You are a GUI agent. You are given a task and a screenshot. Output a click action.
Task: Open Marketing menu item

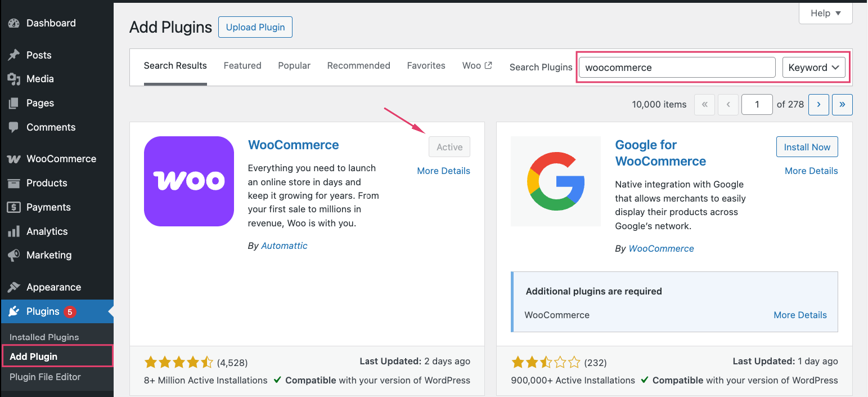point(57,255)
